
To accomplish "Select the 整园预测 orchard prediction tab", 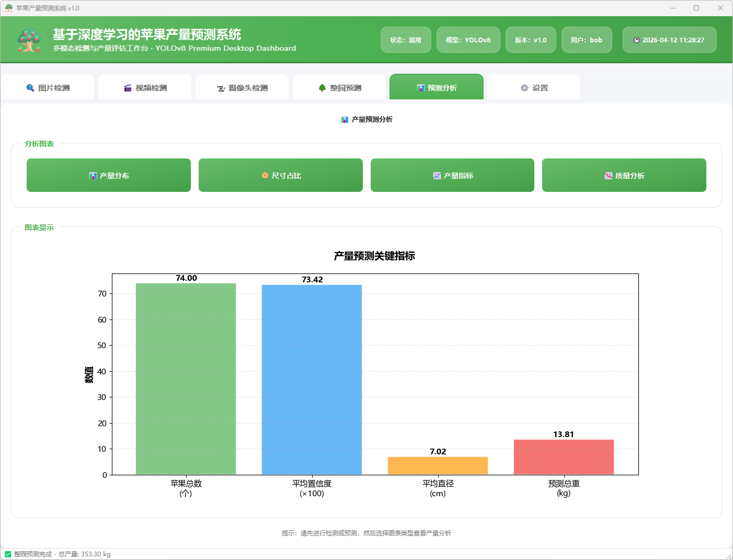I will (339, 88).
